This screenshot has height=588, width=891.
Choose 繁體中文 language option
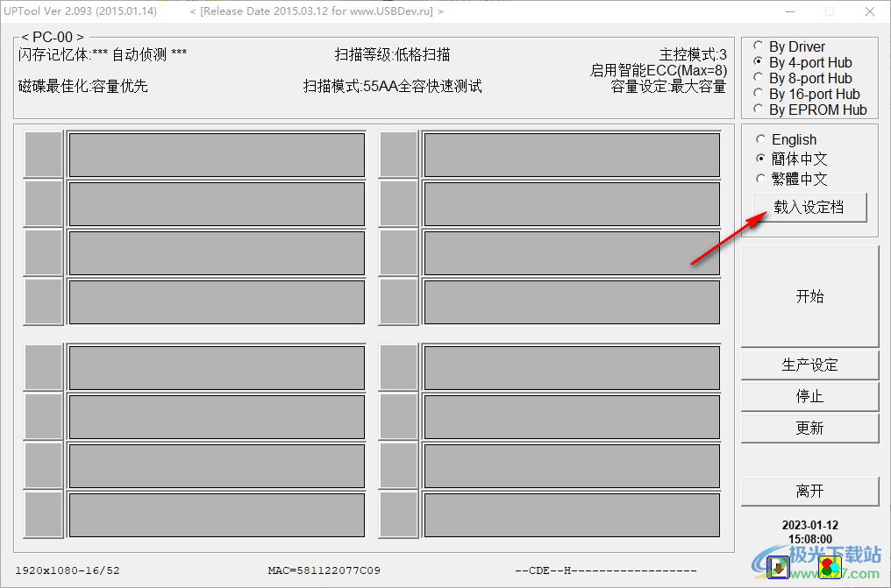click(792, 179)
